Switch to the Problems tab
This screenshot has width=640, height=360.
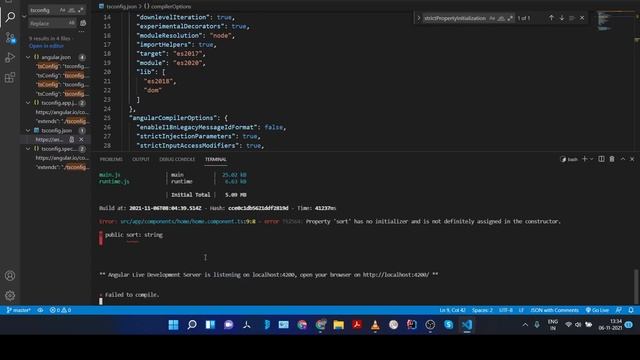[111, 159]
